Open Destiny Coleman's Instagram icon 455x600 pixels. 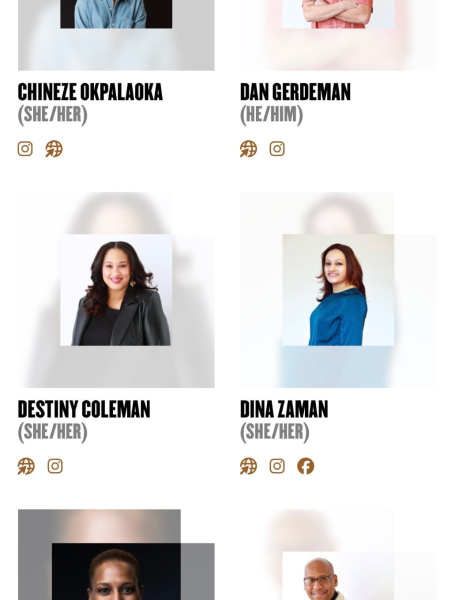pos(55,466)
